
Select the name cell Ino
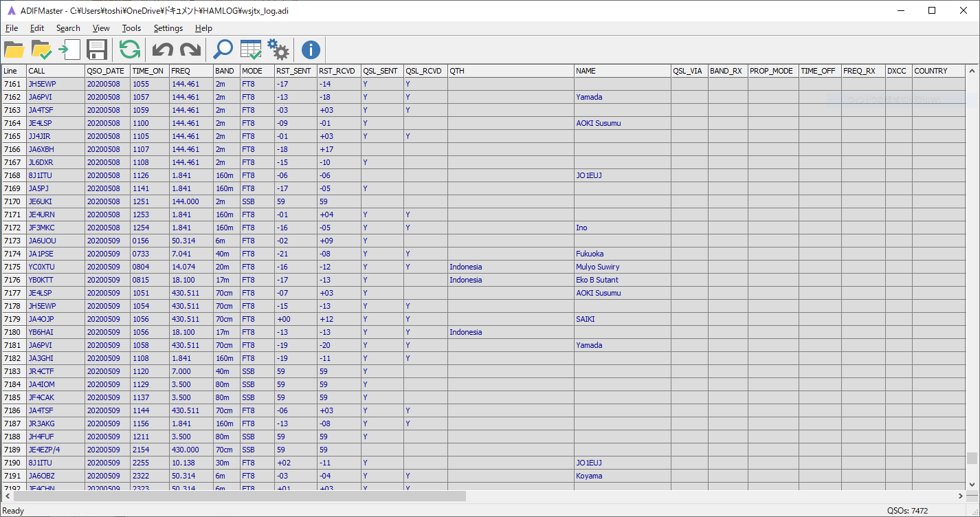623,228
